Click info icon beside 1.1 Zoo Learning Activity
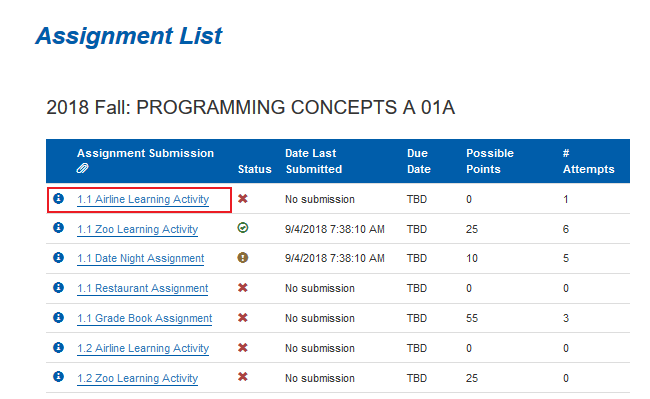650x399 pixels. point(58,227)
